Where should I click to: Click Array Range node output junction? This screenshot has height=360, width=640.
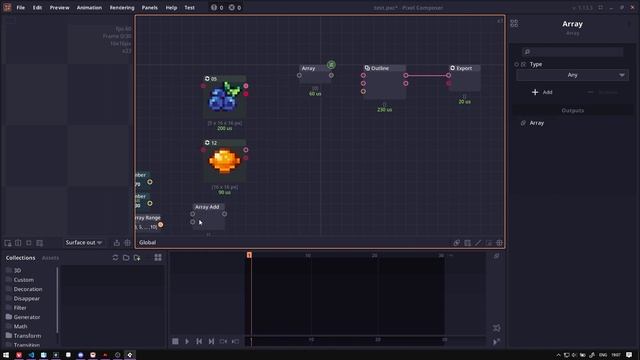pyautogui.click(x=160, y=224)
